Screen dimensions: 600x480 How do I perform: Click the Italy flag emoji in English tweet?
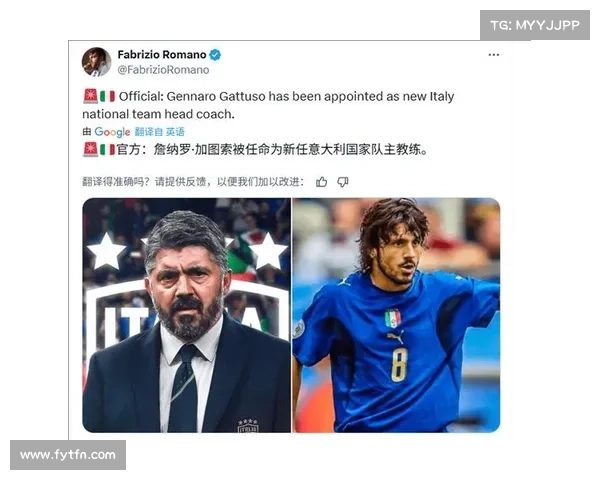pyautogui.click(x=107, y=96)
